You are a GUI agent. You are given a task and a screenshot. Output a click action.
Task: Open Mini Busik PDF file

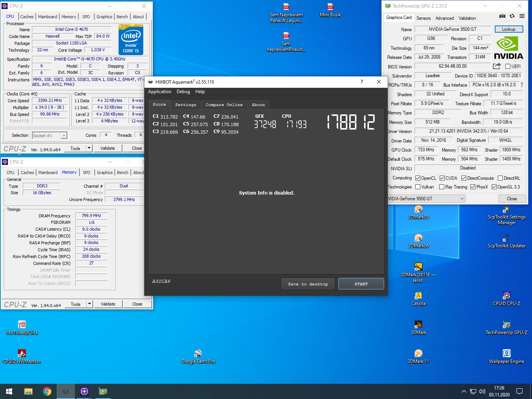(x=330, y=10)
